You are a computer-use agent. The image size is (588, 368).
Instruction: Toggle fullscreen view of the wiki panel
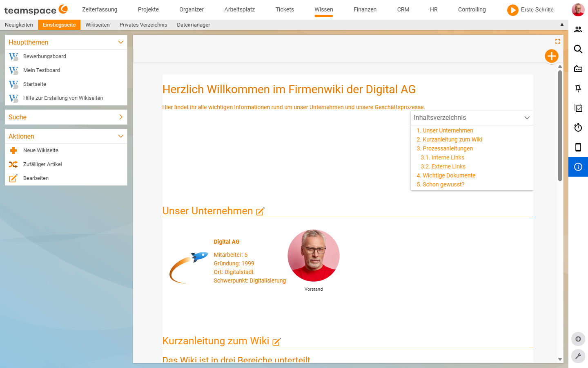click(558, 41)
